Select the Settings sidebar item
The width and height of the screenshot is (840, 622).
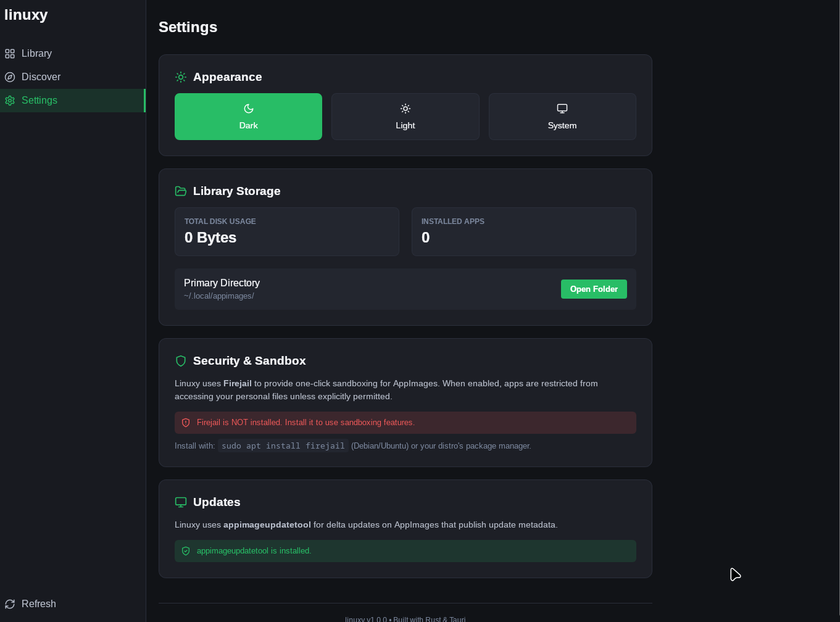[x=72, y=100]
